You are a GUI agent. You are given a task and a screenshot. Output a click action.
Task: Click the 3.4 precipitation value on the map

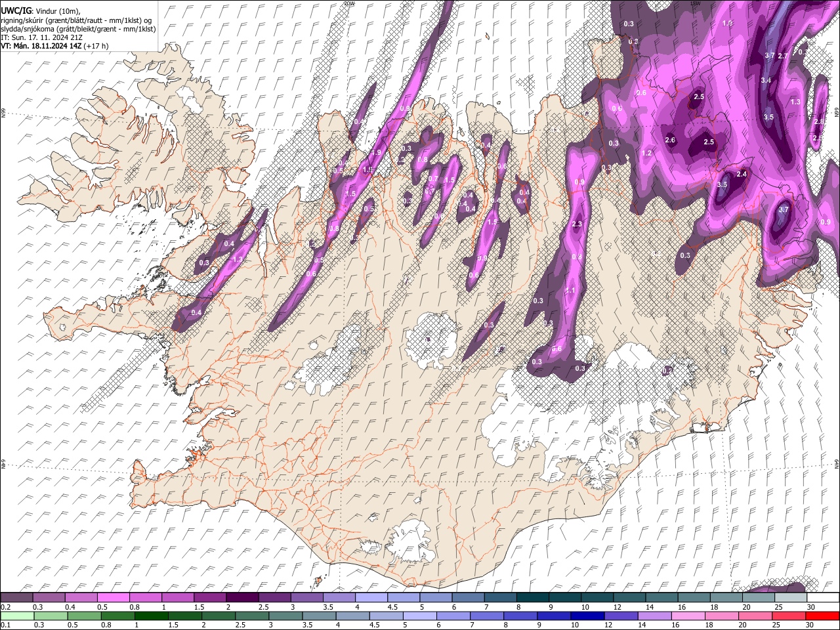click(766, 80)
